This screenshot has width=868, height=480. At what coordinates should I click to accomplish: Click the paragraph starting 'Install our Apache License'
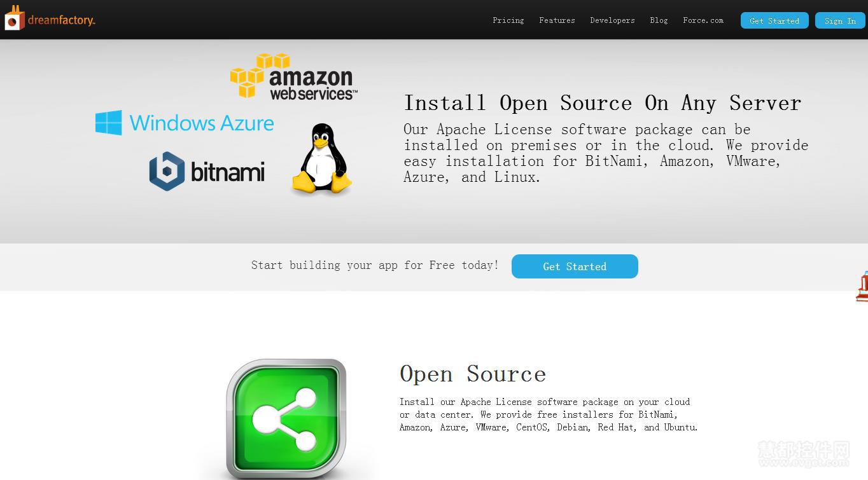click(549, 415)
